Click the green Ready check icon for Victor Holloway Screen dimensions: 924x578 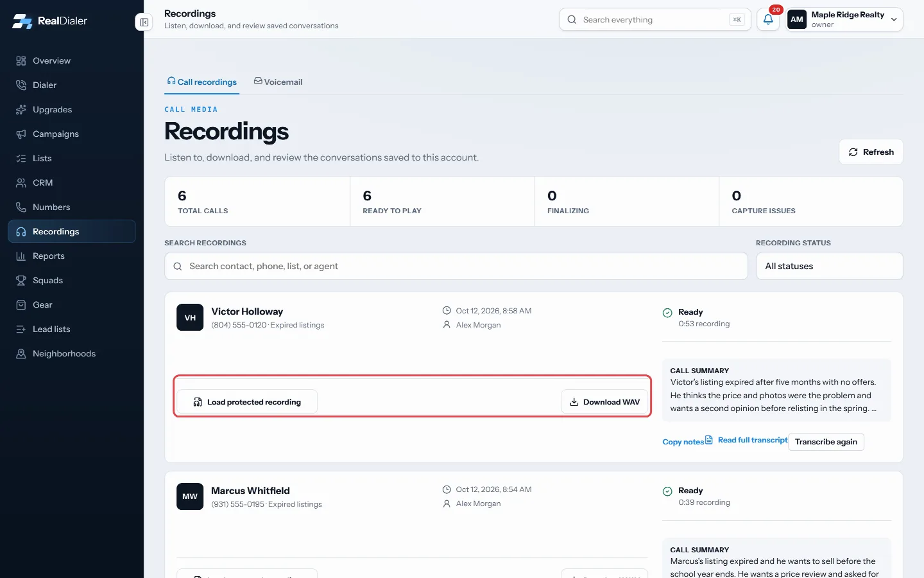click(x=667, y=313)
